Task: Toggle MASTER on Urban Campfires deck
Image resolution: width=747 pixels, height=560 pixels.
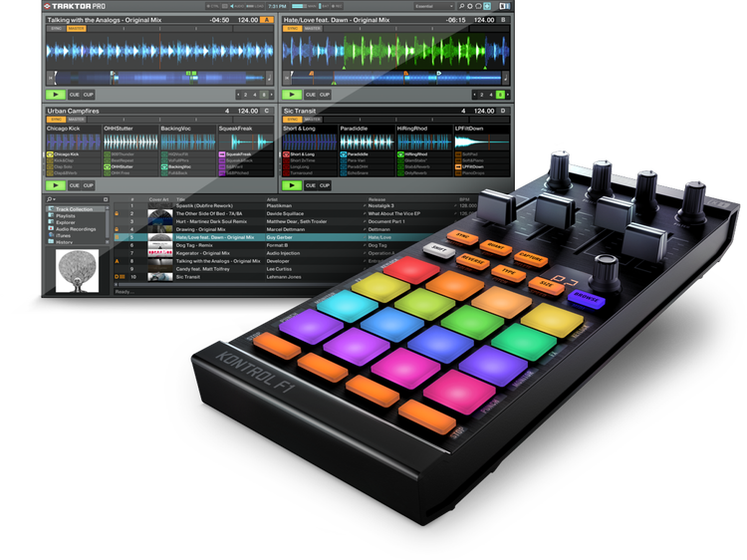Action: (x=76, y=120)
